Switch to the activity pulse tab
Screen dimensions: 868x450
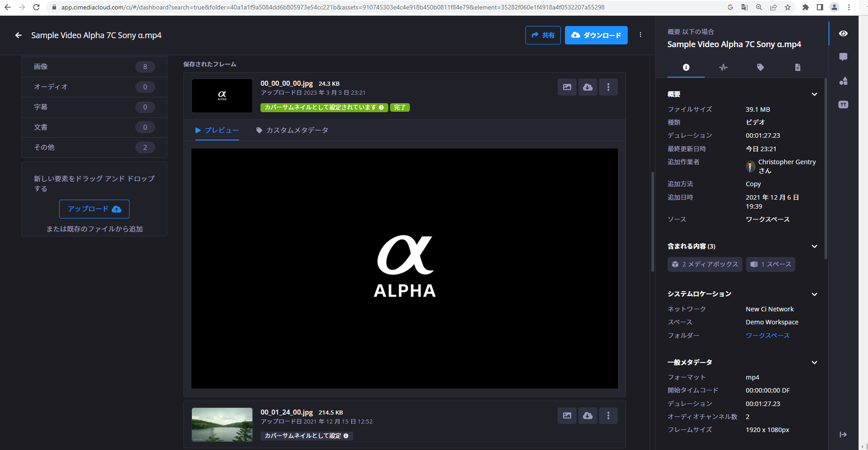click(x=723, y=67)
